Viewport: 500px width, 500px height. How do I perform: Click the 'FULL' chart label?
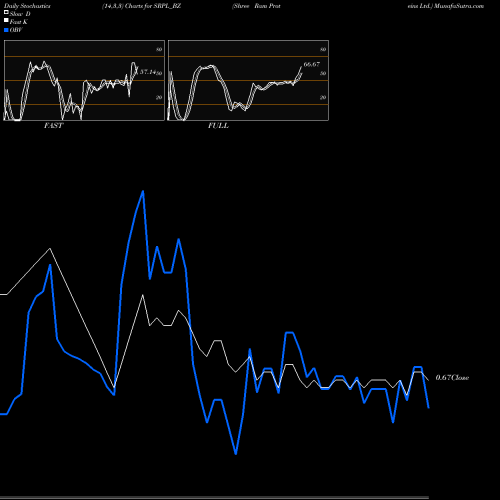tap(218, 126)
